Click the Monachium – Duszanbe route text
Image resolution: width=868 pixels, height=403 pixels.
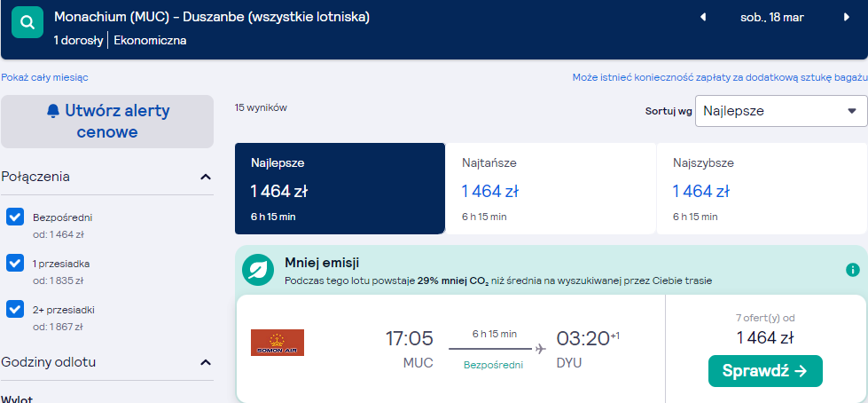(x=212, y=17)
